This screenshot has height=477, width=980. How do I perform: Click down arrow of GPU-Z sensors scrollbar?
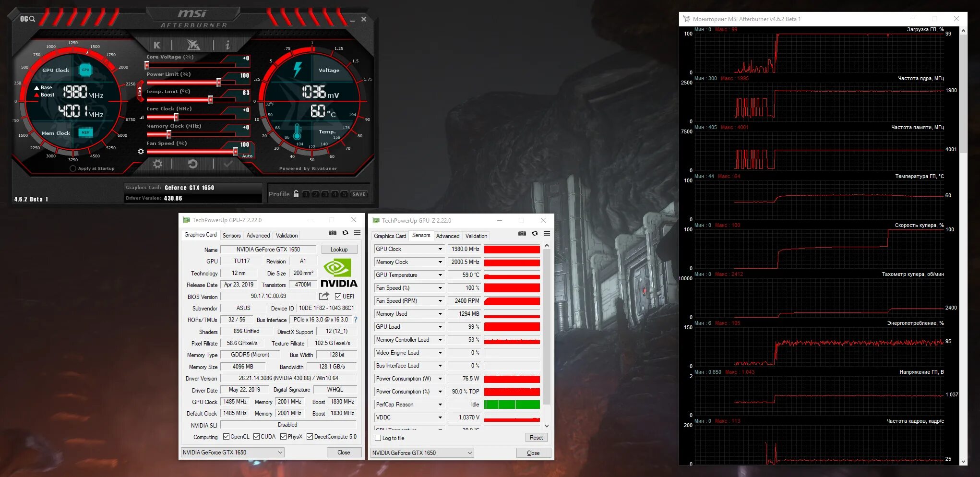coord(547,426)
